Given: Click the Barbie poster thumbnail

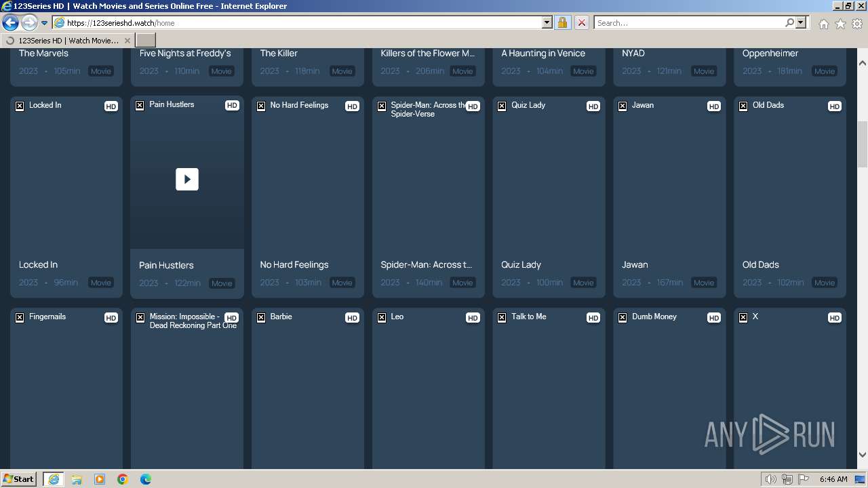Looking at the screenshot, I should tap(308, 388).
